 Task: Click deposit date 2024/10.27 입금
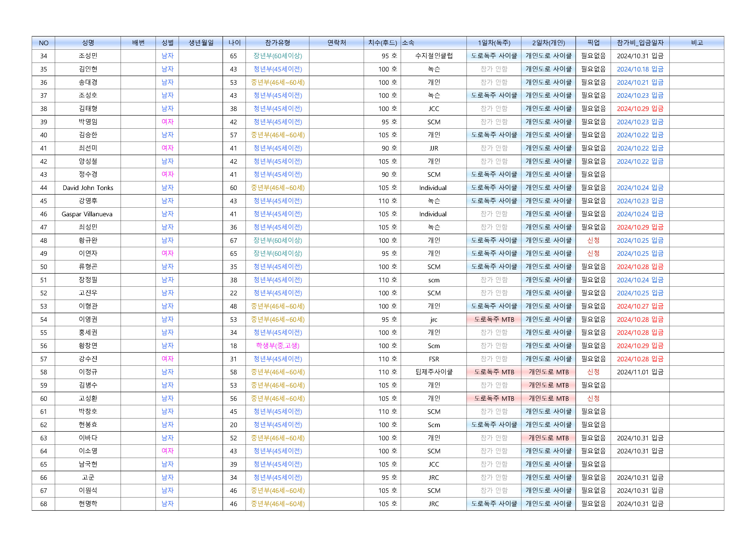(640, 306)
